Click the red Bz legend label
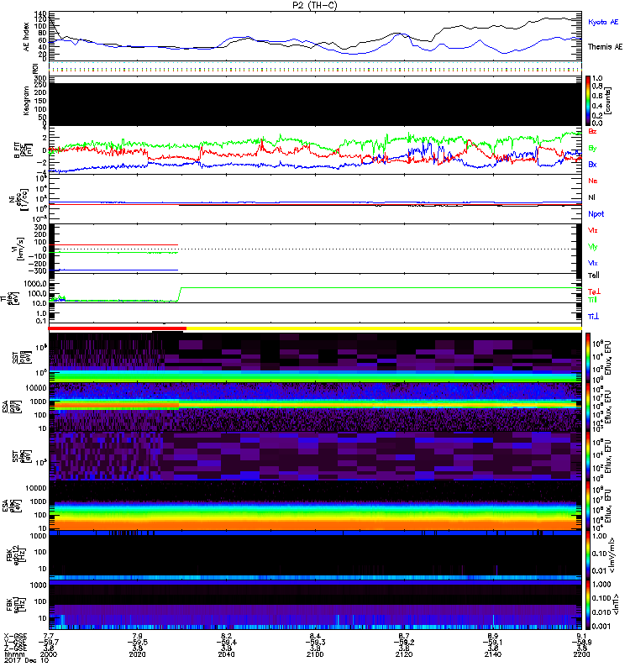The image size is (630, 672). [593, 133]
